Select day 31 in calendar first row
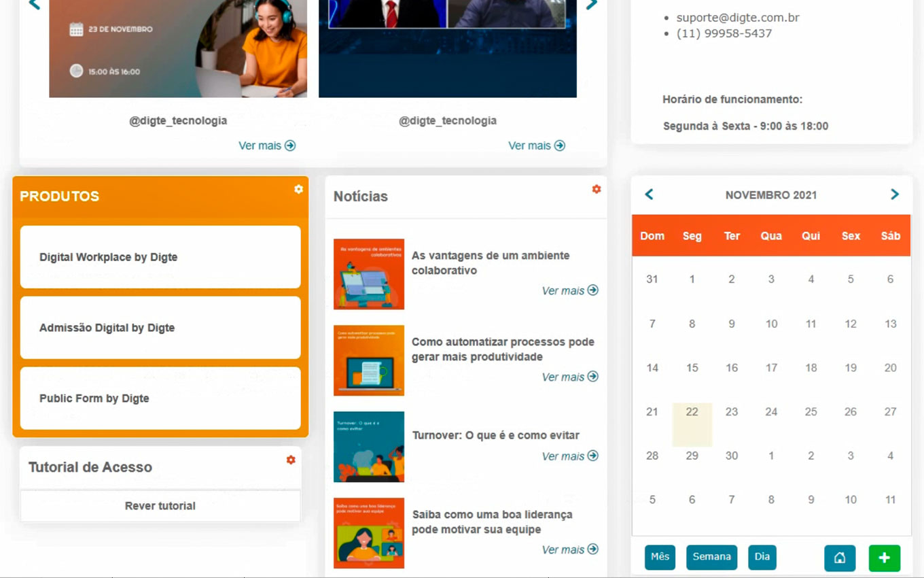924x578 pixels. [652, 279]
